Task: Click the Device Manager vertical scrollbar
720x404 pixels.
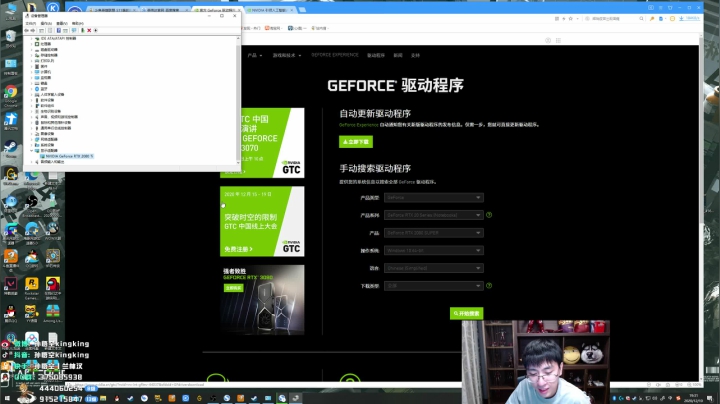Action: tap(238, 101)
